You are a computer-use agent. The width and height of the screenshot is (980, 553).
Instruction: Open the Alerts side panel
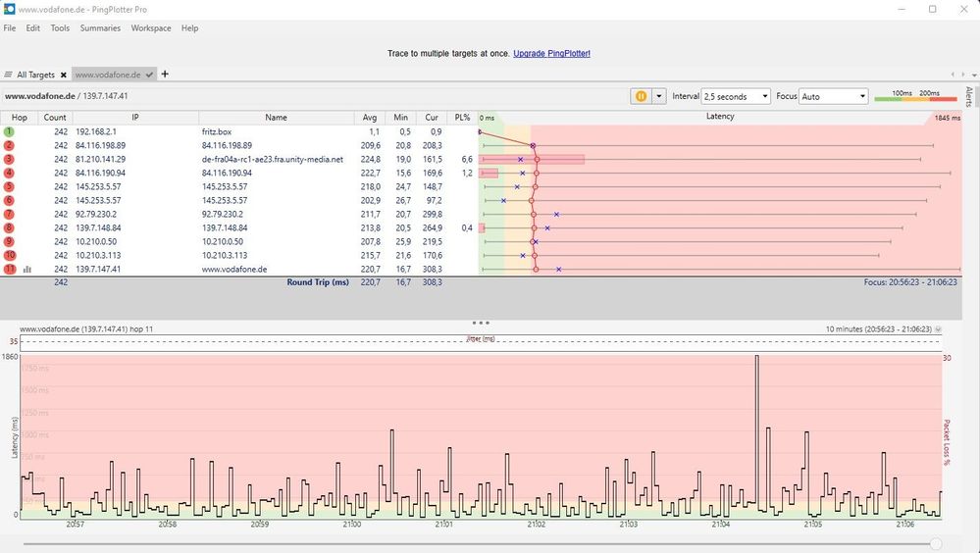(969, 96)
